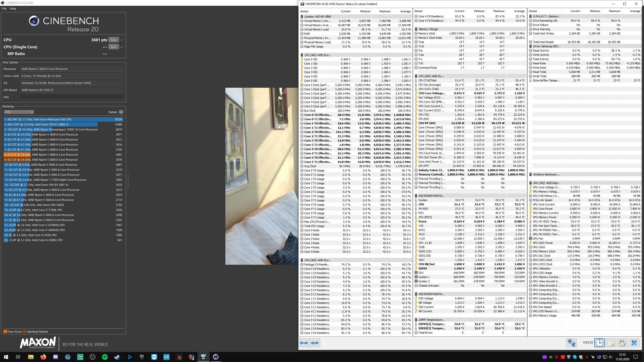Switch to Cinebench taskbar icon

tap(216, 357)
